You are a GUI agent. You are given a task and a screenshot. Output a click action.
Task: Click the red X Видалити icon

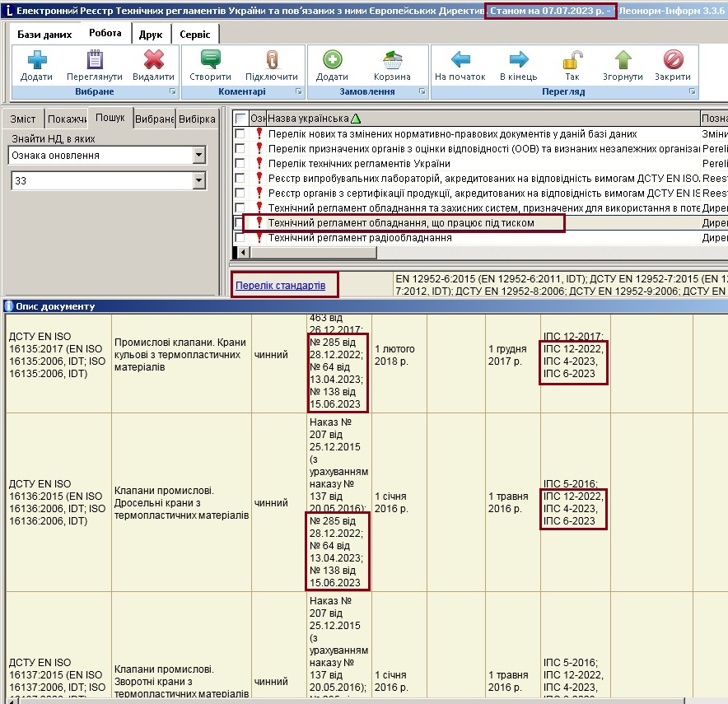154,59
